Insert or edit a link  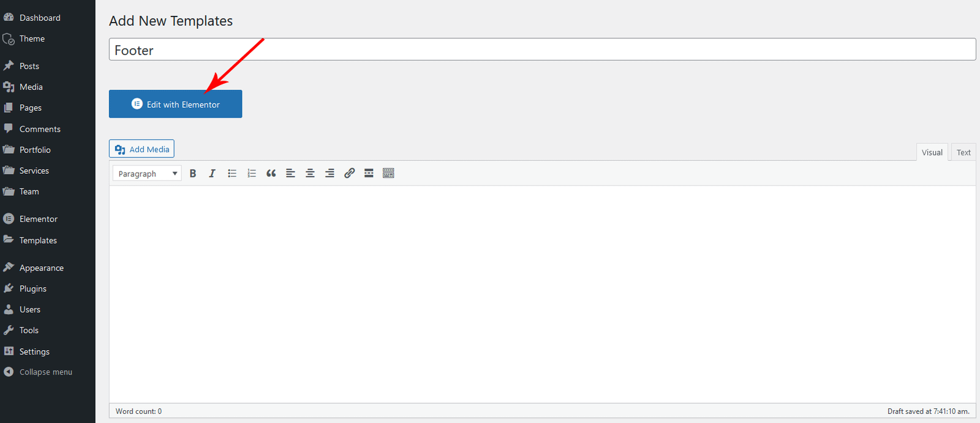(x=350, y=173)
